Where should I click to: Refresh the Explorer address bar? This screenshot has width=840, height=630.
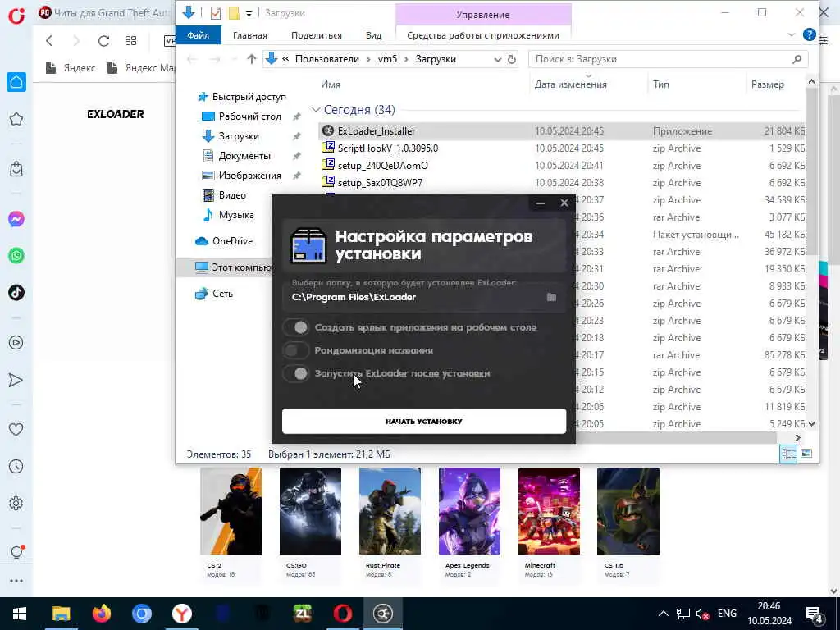click(512, 59)
